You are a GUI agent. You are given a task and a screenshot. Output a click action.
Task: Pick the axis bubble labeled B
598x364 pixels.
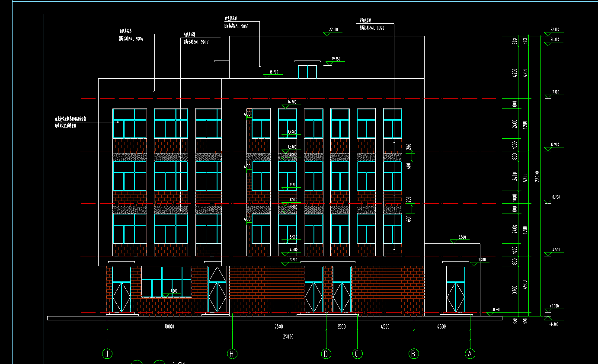tap(414, 354)
